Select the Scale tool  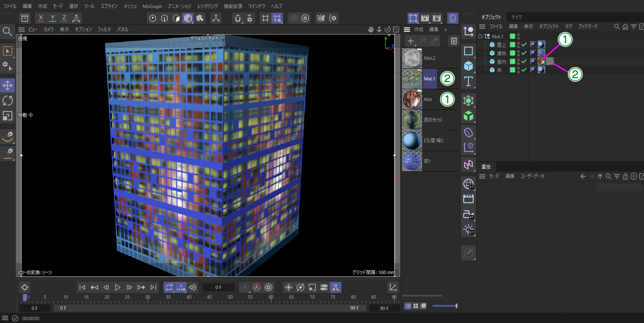tap(7, 116)
